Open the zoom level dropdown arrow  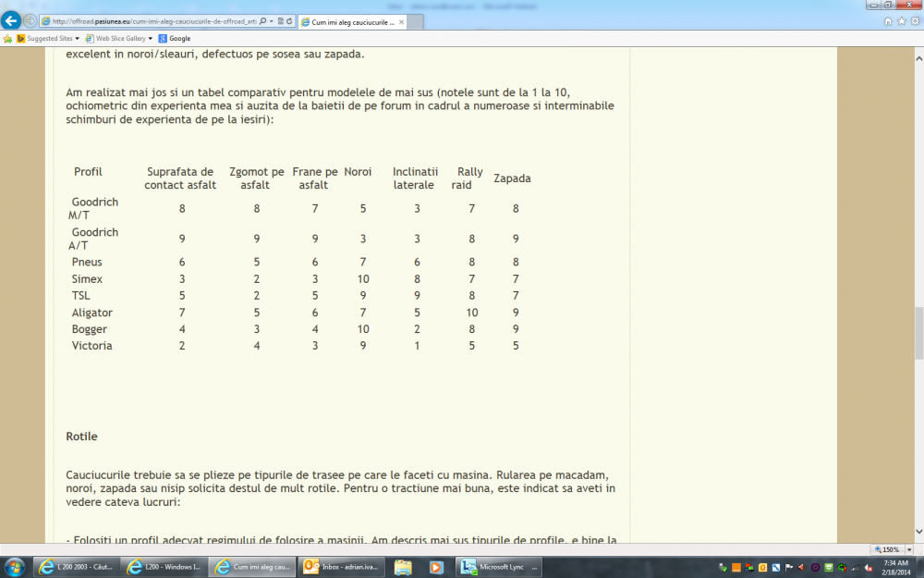909,549
